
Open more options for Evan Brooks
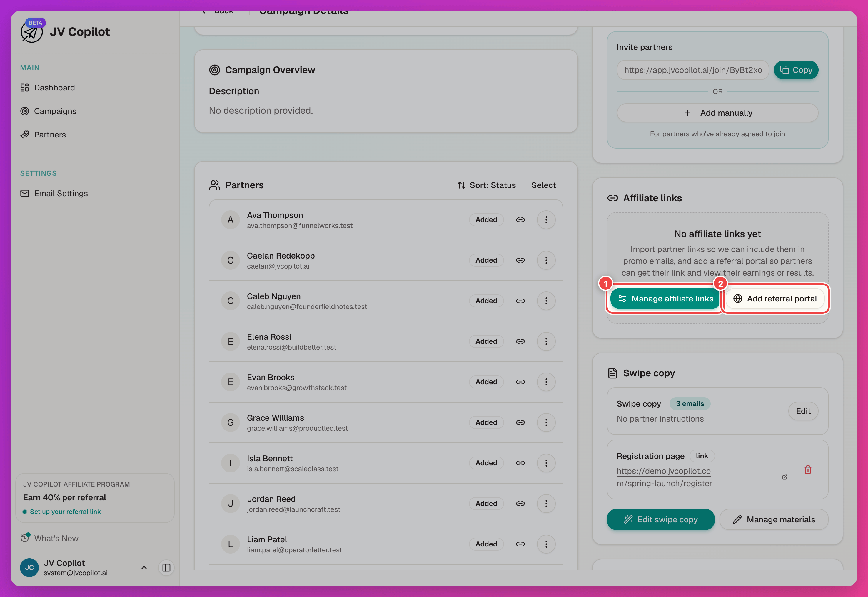tap(546, 382)
